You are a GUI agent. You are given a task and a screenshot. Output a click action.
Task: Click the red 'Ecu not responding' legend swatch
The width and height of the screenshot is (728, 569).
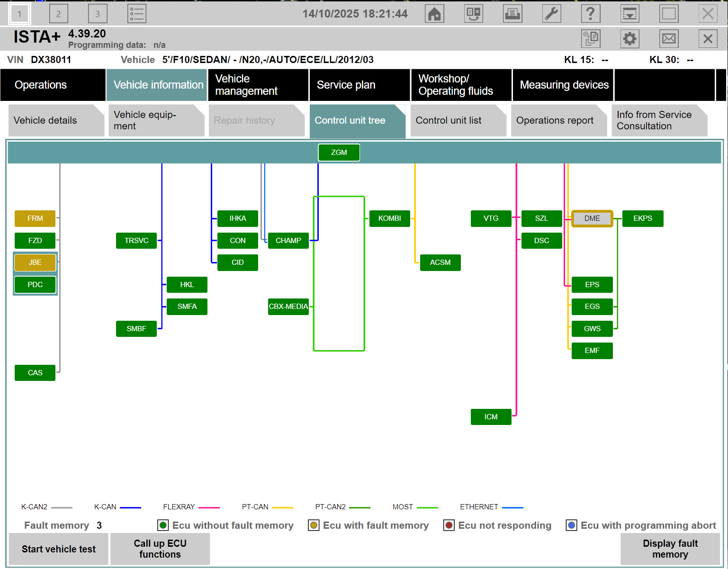(449, 525)
